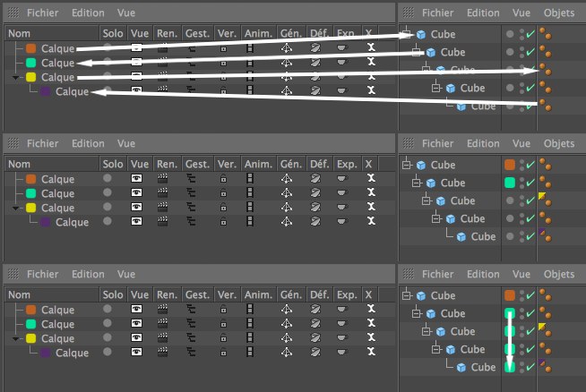Screen dimensions: 586x392
Task: Click the expressions icon of the yellow Calque in the bottom panel
Action: pyautogui.click(x=343, y=338)
